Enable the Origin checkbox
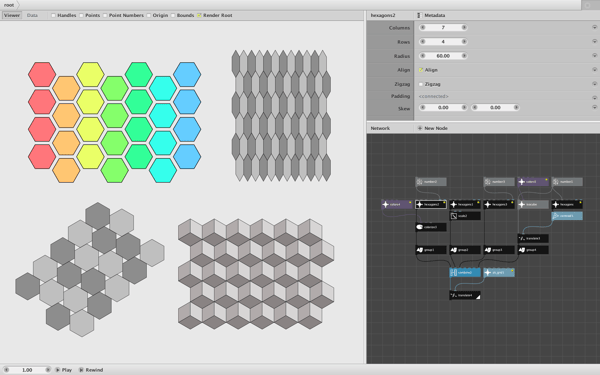Image resolution: width=600 pixels, height=375 pixels. pos(148,15)
